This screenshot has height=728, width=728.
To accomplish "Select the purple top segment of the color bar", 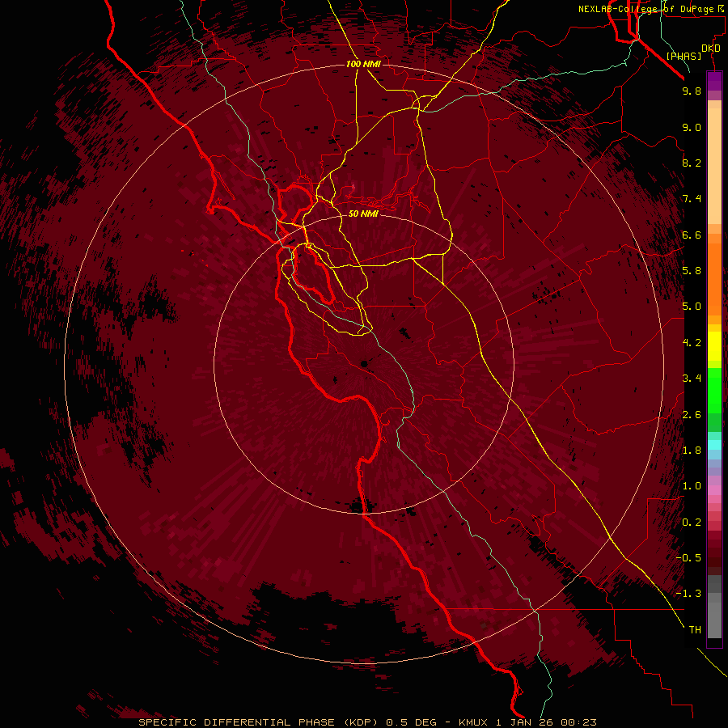I will (714, 81).
